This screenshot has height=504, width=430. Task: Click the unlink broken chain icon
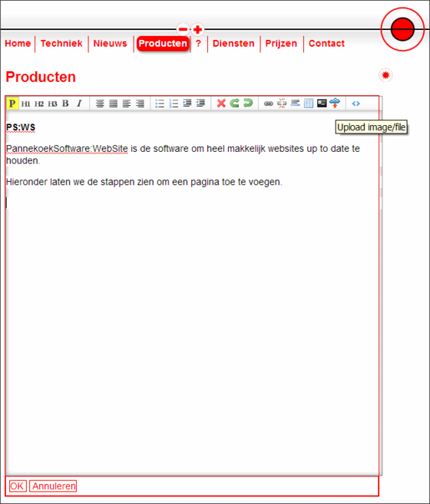click(282, 104)
